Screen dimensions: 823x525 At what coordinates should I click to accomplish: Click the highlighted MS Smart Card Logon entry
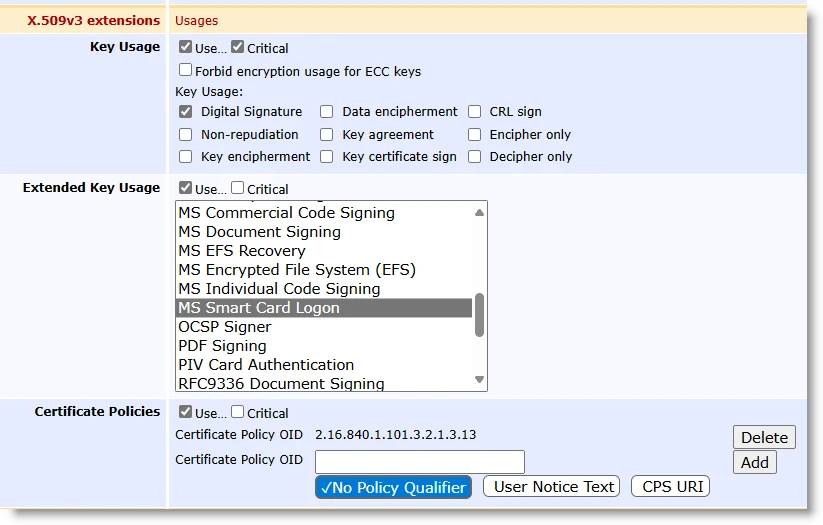323,308
